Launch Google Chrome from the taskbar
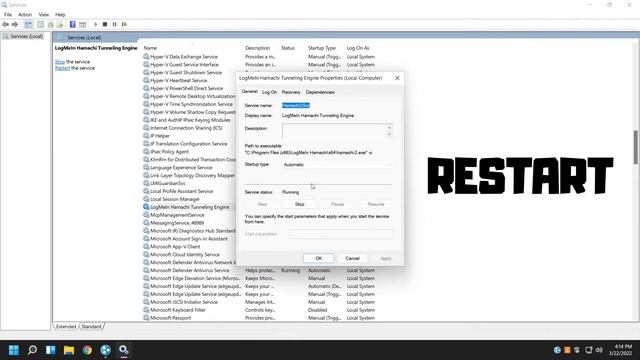Viewport: 640px width, 360px height. (x=87, y=350)
